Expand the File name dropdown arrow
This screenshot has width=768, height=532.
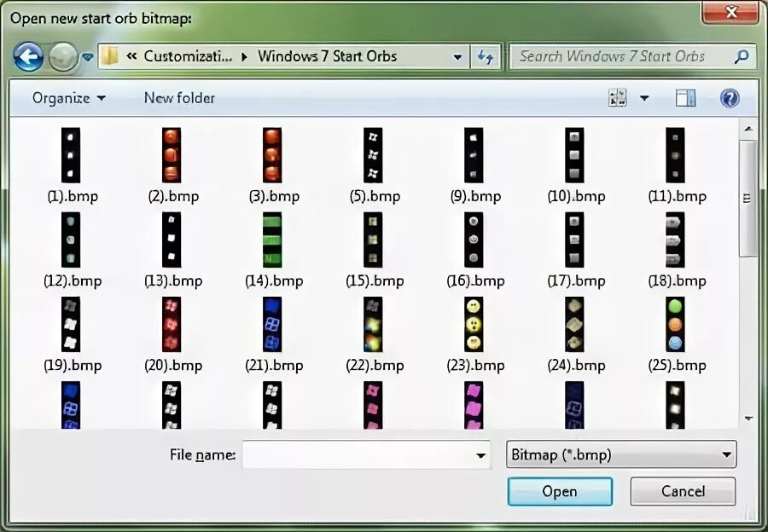[481, 454]
